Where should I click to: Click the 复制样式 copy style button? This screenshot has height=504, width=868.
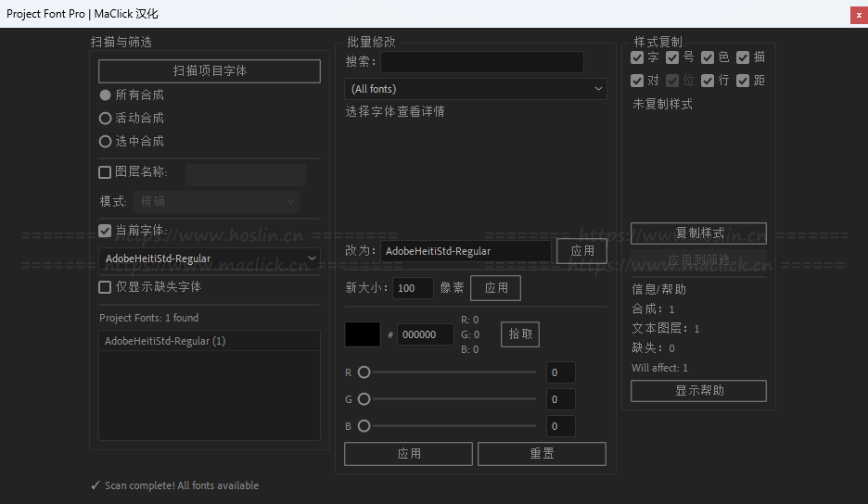pos(698,233)
